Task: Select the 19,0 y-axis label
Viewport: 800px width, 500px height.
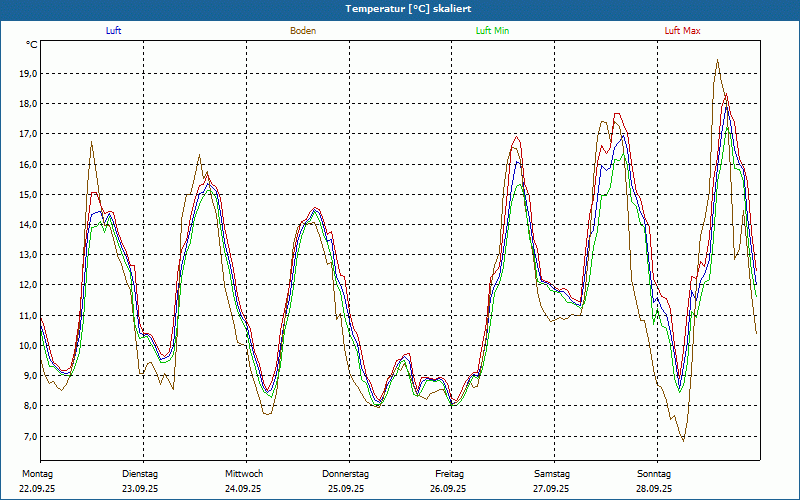Action: (x=27, y=74)
